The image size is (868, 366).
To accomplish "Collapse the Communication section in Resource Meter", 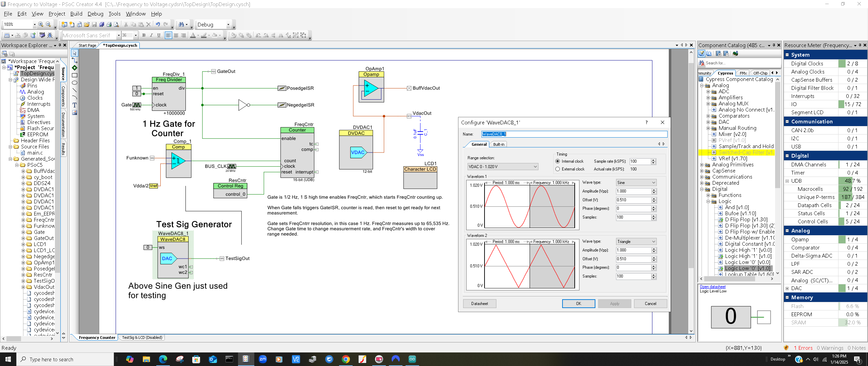I will tap(787, 122).
